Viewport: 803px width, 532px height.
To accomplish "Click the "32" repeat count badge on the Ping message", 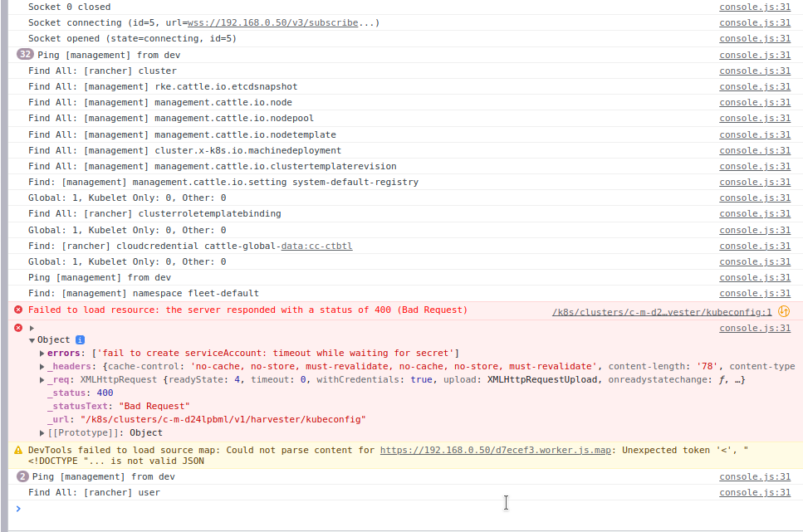I will [25, 54].
